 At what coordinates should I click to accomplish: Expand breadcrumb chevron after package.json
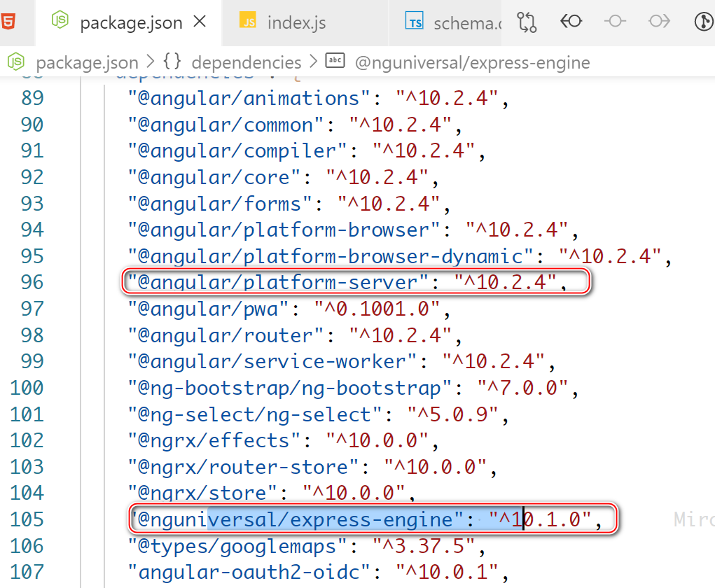click(x=151, y=61)
